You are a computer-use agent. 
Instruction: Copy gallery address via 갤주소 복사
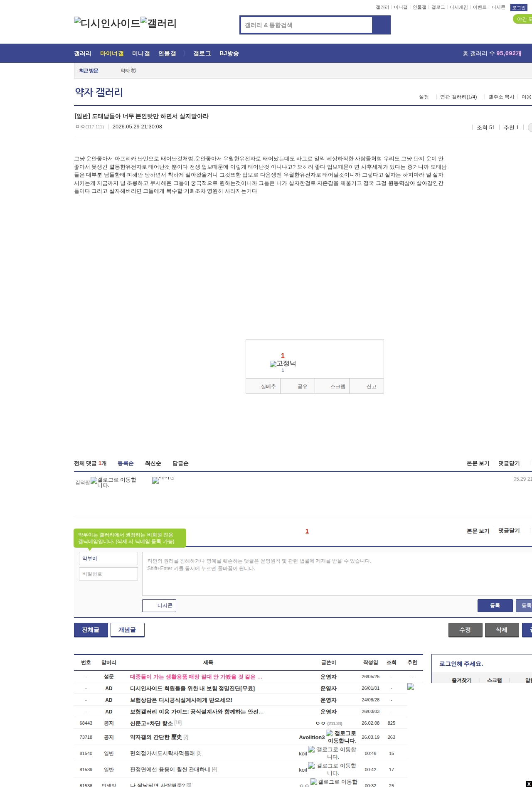pyautogui.click(x=501, y=97)
